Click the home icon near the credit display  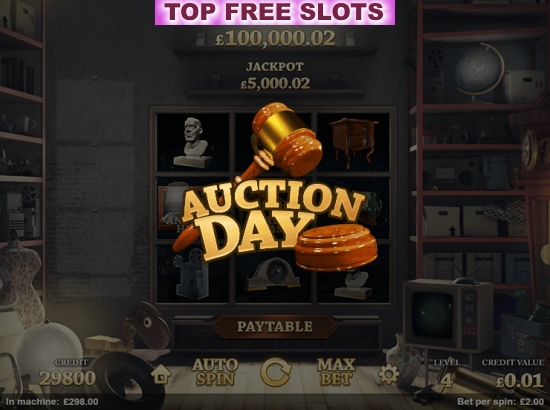point(161,374)
